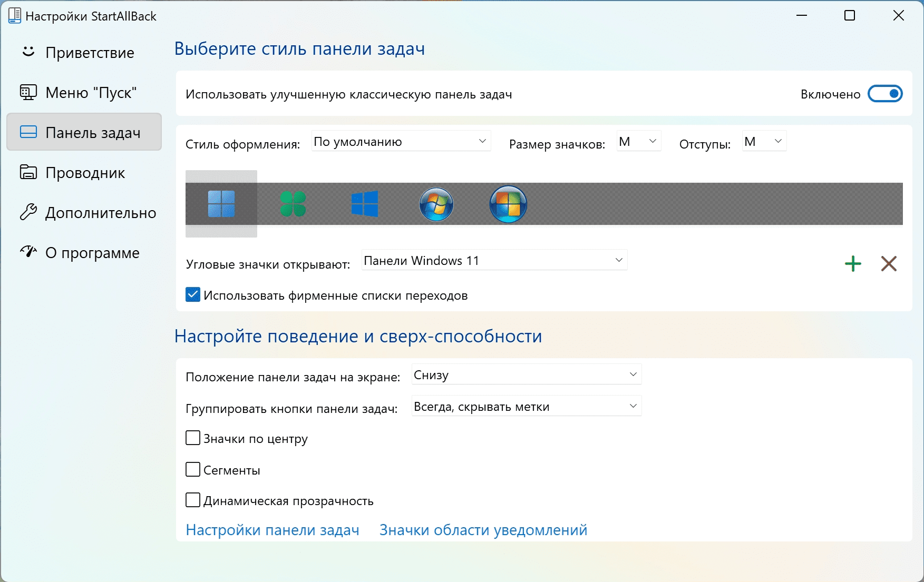Screen dimensions: 924x582
Task: Pick the Windows 10 blue logo start icon
Action: (365, 204)
